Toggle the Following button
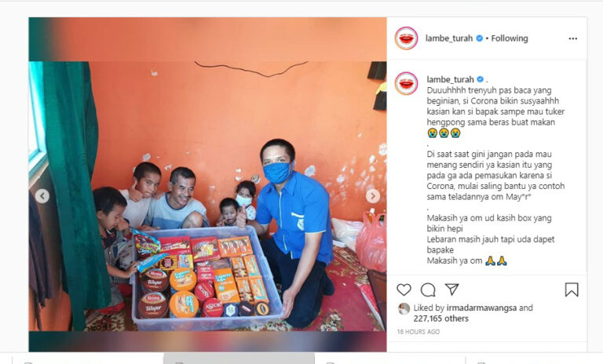This screenshot has width=603, height=364. coord(509,38)
